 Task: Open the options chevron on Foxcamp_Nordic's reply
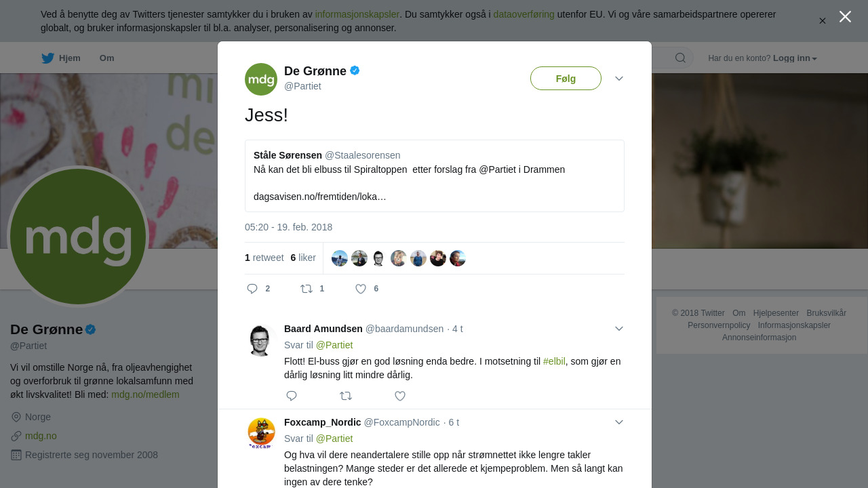[619, 422]
